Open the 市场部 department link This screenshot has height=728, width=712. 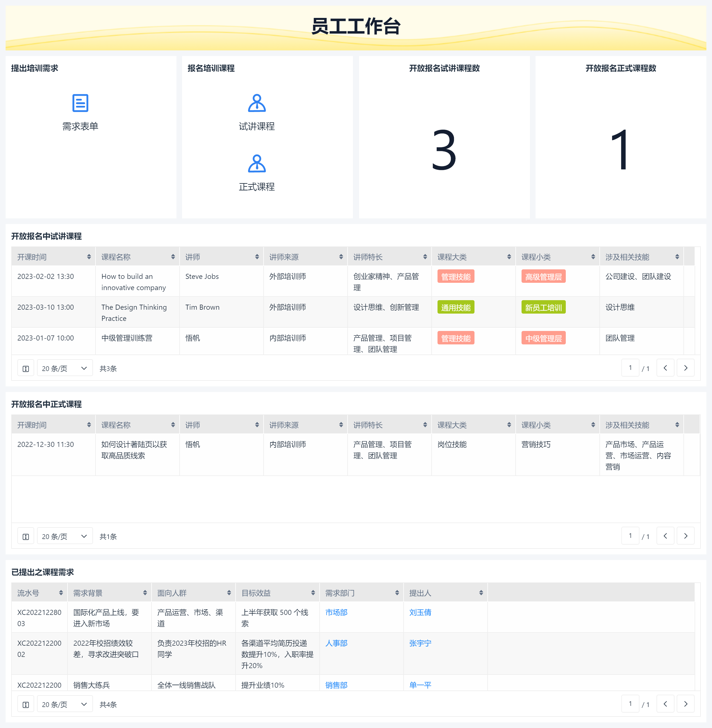coord(336,612)
